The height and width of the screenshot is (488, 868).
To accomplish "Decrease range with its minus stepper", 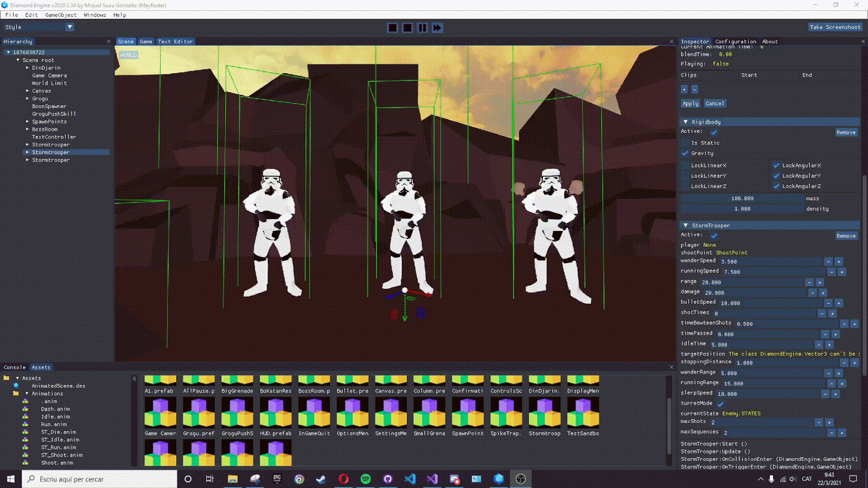I will point(809,282).
